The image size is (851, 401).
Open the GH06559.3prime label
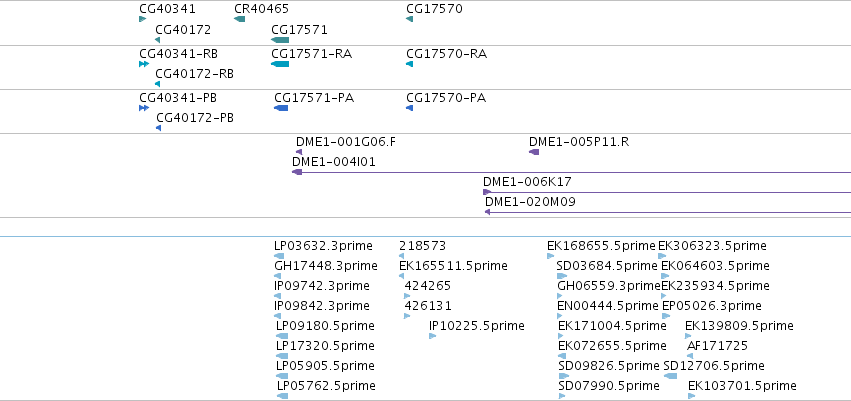(609, 286)
